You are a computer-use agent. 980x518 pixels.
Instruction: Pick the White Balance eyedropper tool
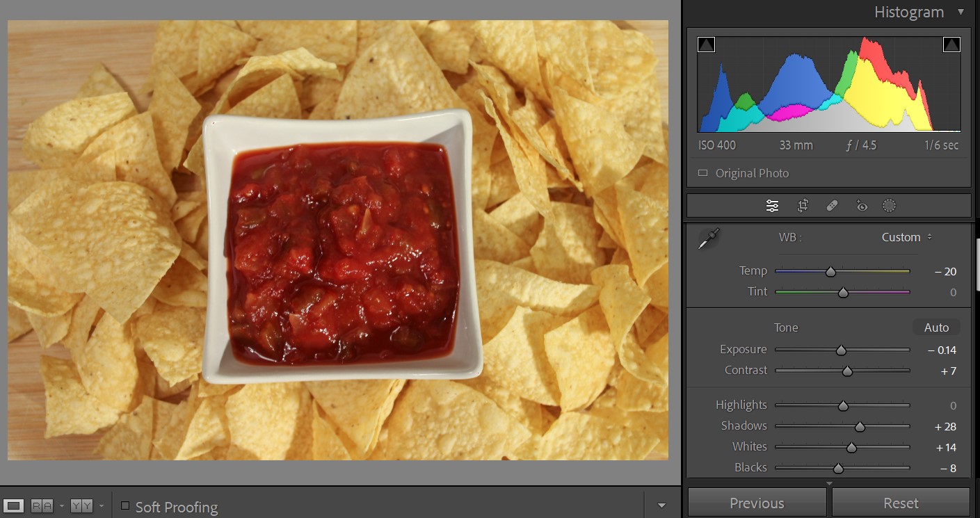(709, 239)
